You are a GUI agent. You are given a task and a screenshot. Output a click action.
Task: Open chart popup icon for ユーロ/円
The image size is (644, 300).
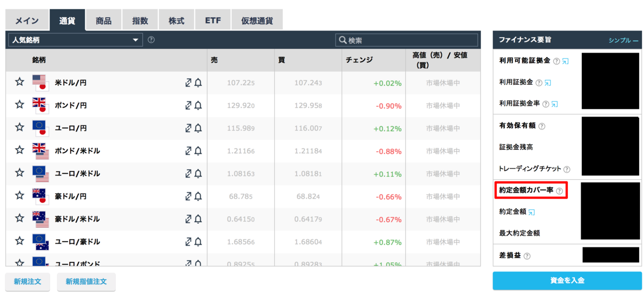click(x=188, y=128)
